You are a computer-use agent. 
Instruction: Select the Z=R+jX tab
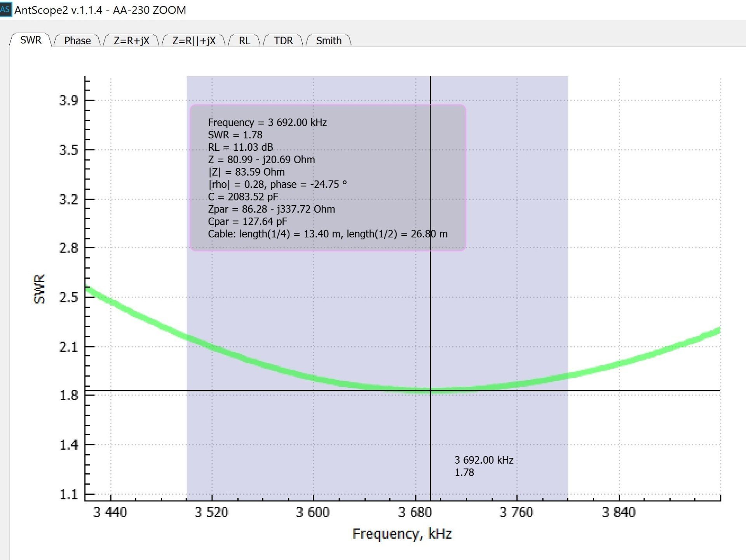point(131,40)
